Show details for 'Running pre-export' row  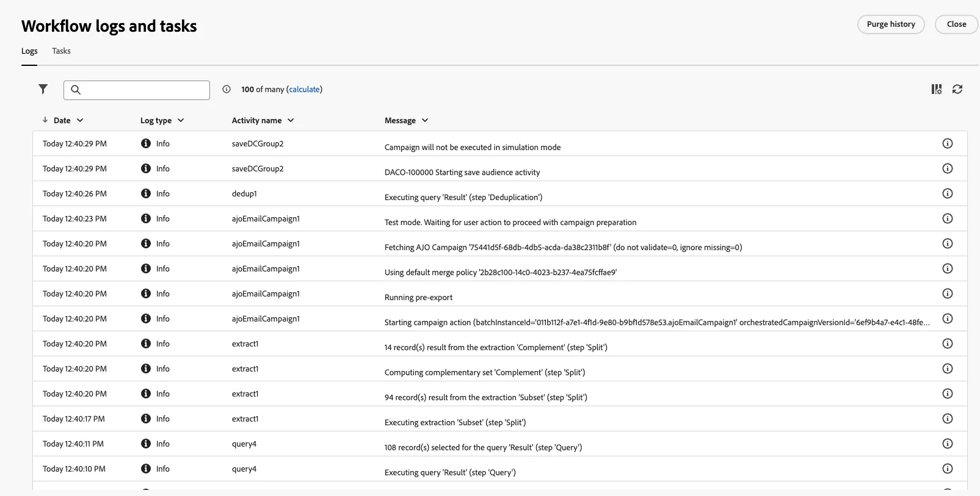tap(948, 293)
